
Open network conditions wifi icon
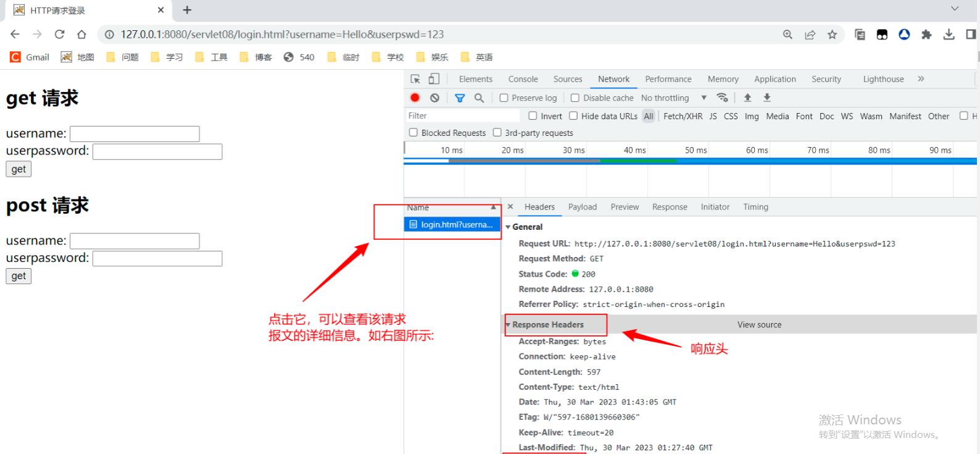(722, 98)
